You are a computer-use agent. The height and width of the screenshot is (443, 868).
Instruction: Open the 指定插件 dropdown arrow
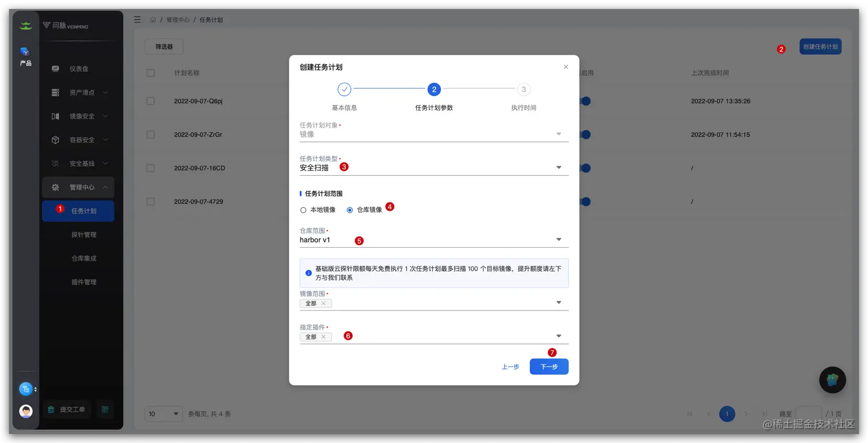pos(559,336)
